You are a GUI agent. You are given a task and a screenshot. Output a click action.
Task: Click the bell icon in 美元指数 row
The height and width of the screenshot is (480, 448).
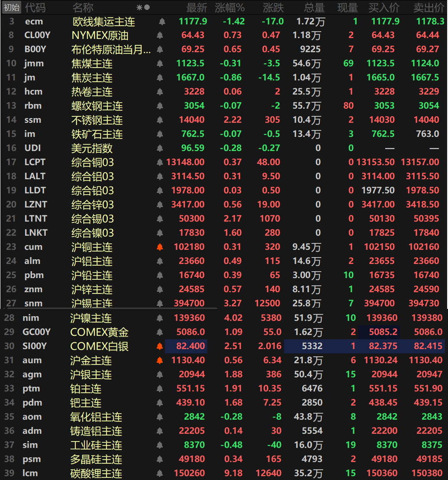(x=160, y=148)
